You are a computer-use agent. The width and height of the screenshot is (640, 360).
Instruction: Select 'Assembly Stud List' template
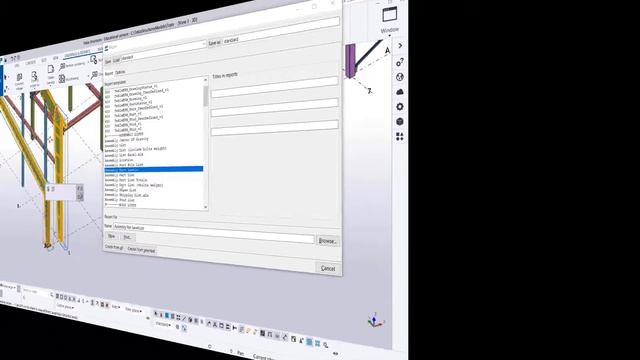[120, 200]
